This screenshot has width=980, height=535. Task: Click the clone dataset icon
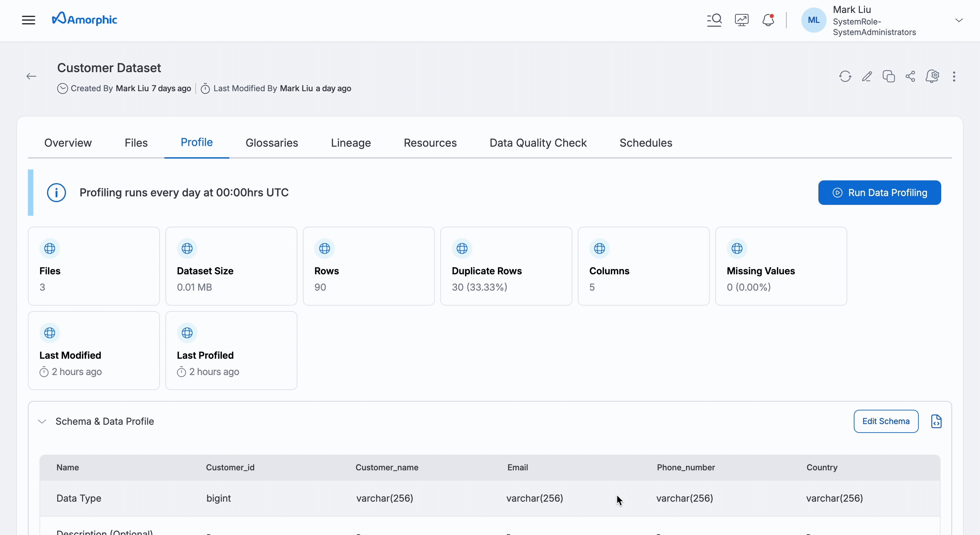[888, 77]
